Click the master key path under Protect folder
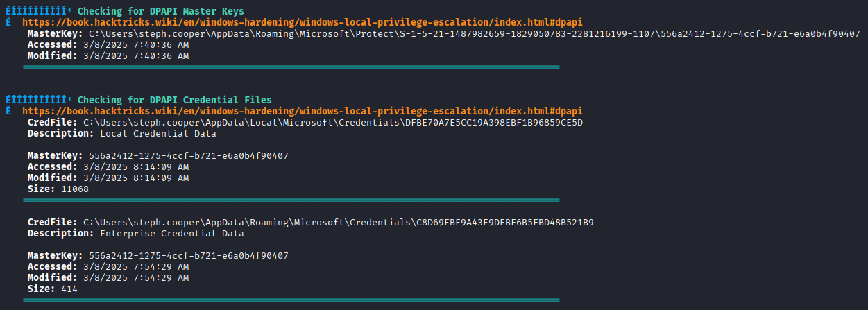This screenshot has height=310, width=868. coord(474,33)
